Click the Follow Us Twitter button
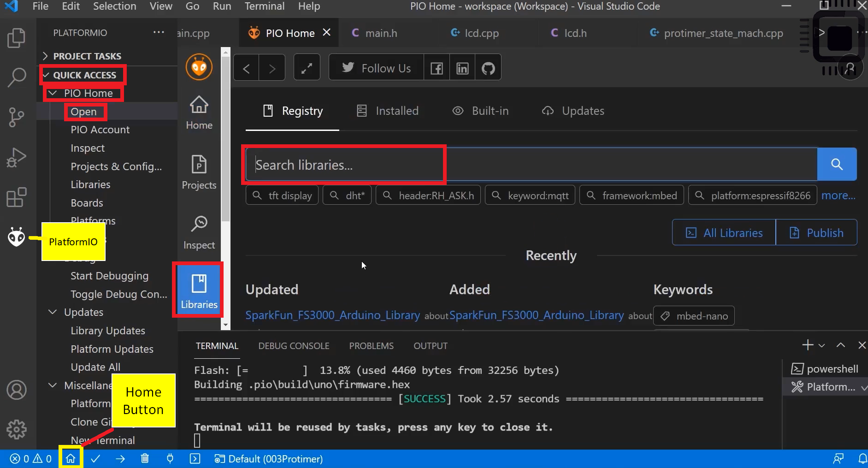The image size is (868, 468). click(376, 68)
